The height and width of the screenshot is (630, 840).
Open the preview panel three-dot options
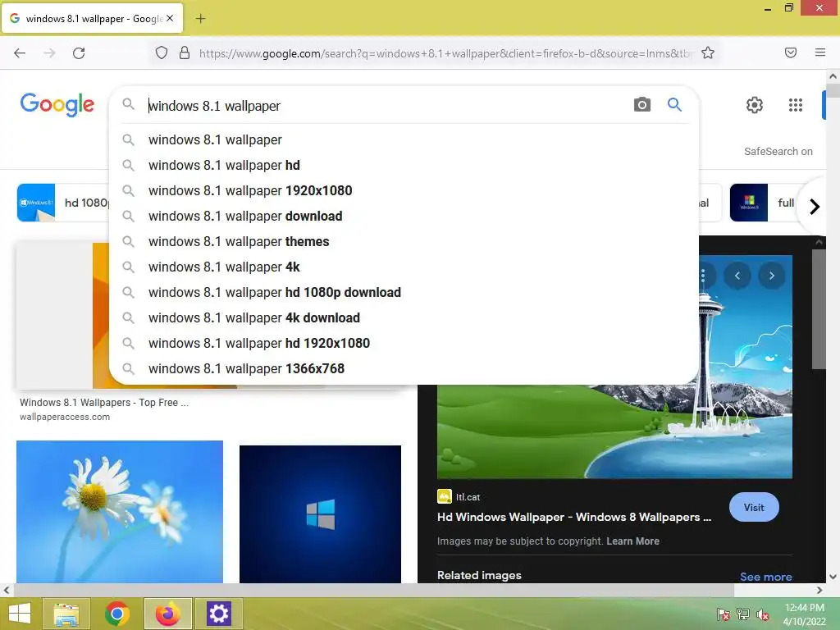(703, 276)
